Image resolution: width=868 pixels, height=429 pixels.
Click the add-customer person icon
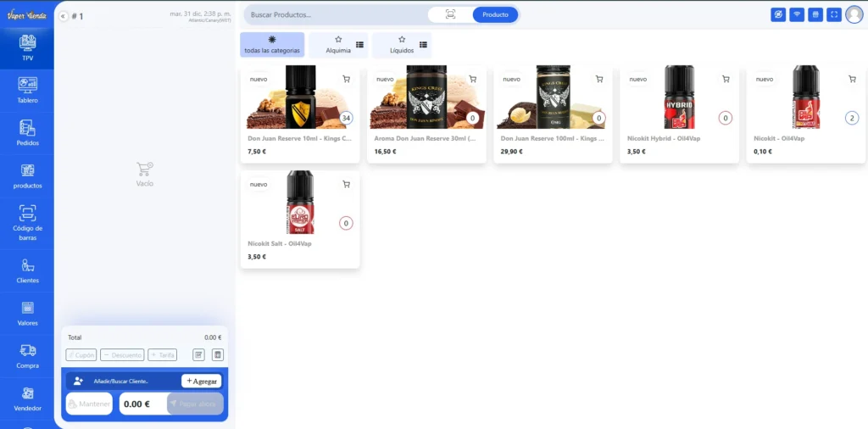point(78,381)
